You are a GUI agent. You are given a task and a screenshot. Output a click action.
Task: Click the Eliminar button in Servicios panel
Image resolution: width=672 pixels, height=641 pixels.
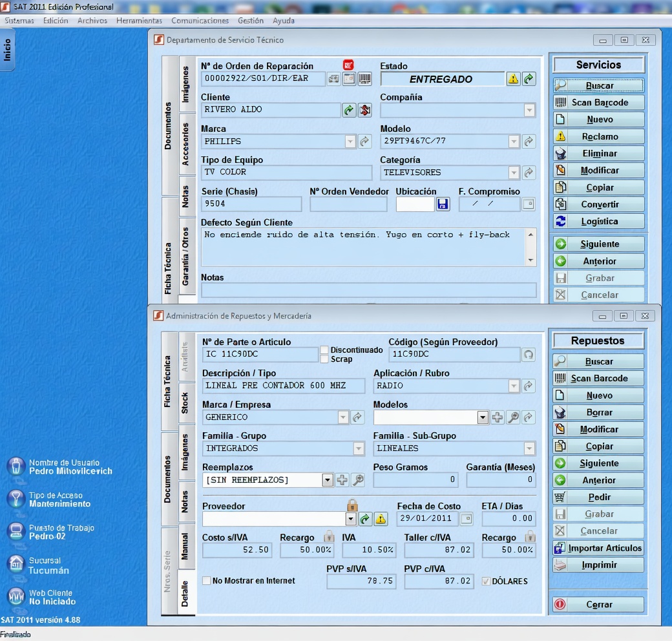click(x=599, y=153)
